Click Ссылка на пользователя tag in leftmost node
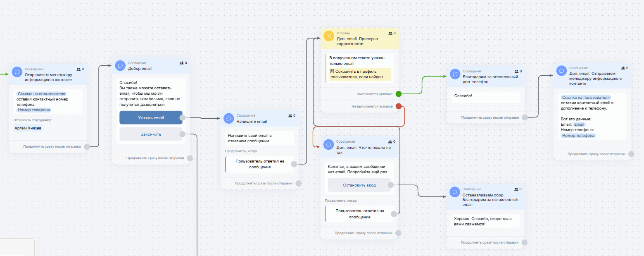 (41, 94)
